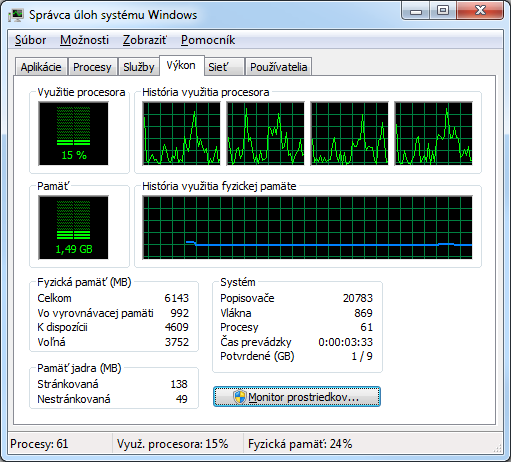Minimize the Task Manager window

coord(416,11)
